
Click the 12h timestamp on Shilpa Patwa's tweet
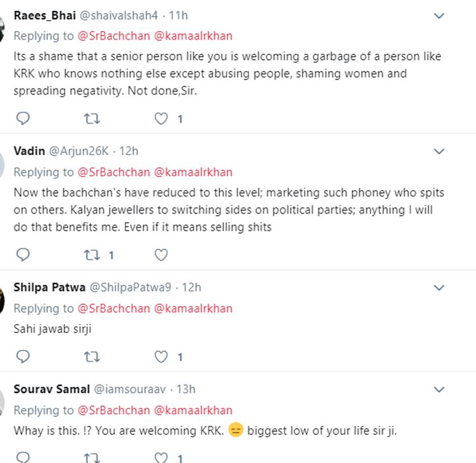pyautogui.click(x=192, y=287)
